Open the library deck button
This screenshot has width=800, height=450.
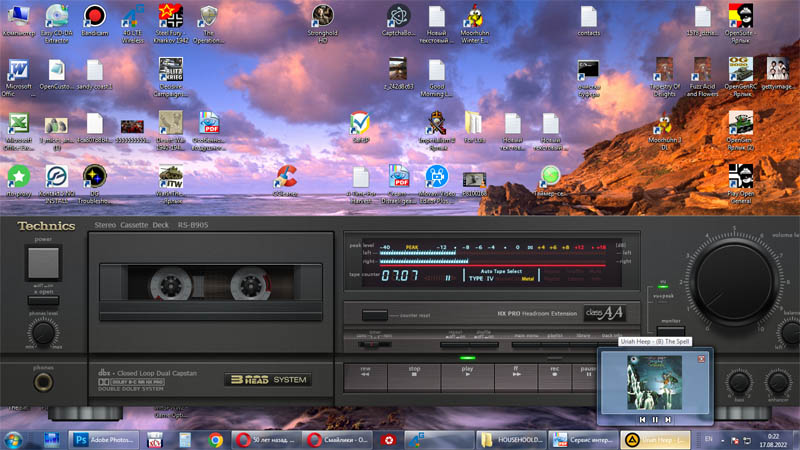tap(583, 345)
